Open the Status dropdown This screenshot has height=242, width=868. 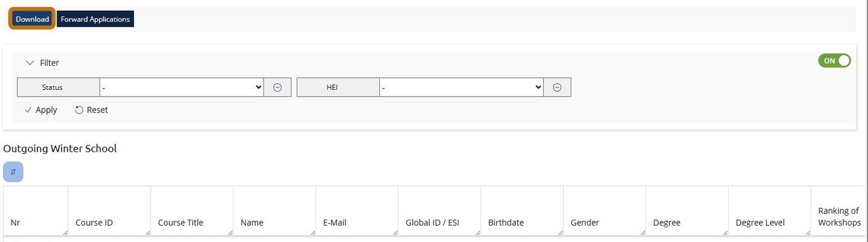181,88
